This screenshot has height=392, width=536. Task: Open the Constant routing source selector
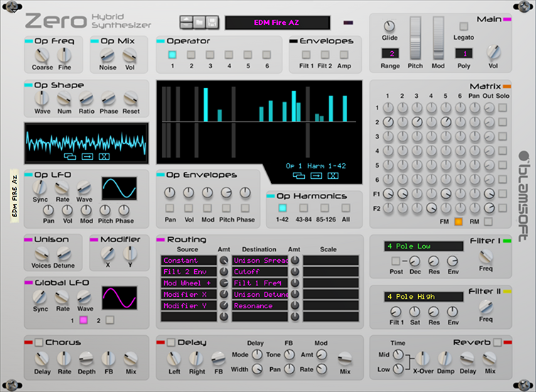tap(188, 261)
